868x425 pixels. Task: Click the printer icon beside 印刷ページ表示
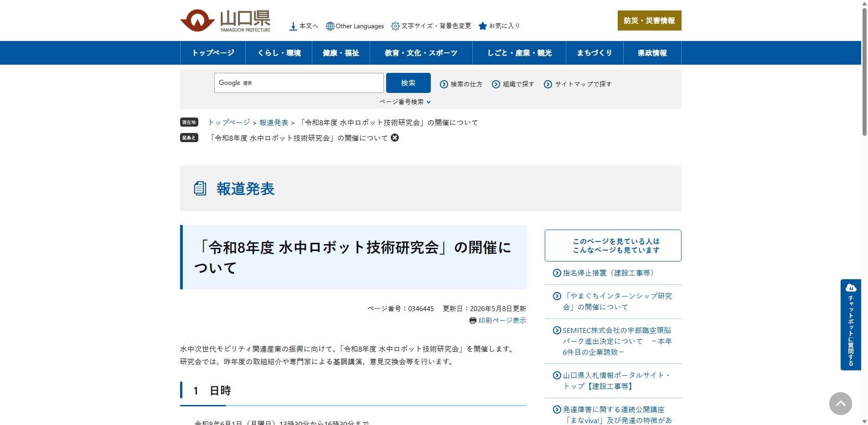(x=473, y=321)
